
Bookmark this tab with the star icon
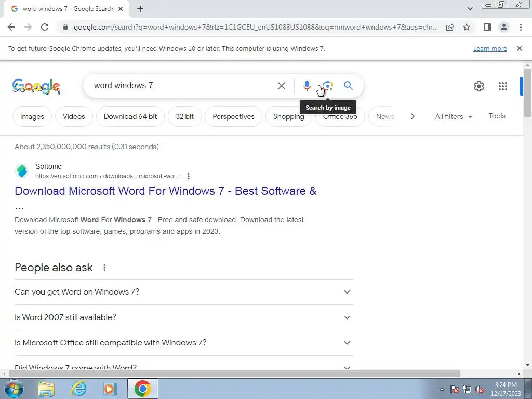pos(467,27)
